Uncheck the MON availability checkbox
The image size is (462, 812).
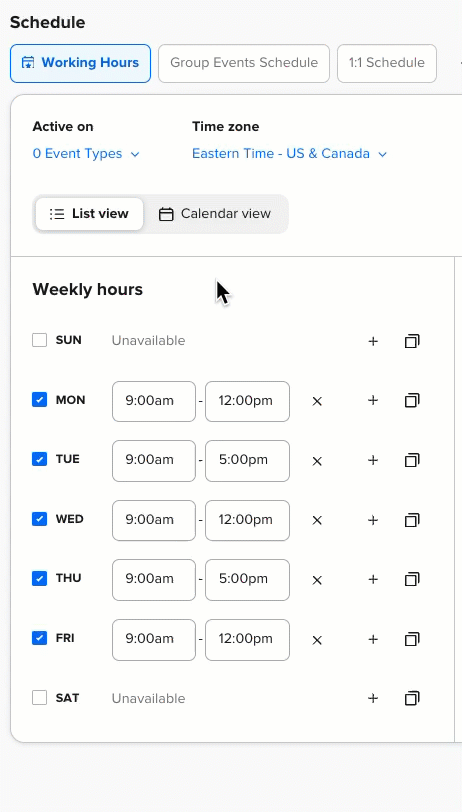click(x=39, y=400)
